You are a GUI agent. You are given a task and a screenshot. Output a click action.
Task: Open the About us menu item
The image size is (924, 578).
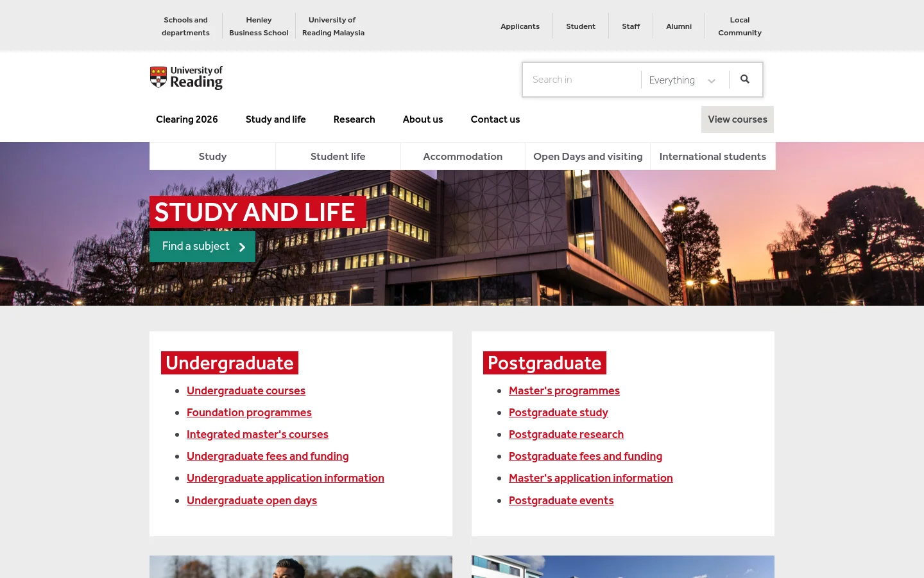point(423,119)
